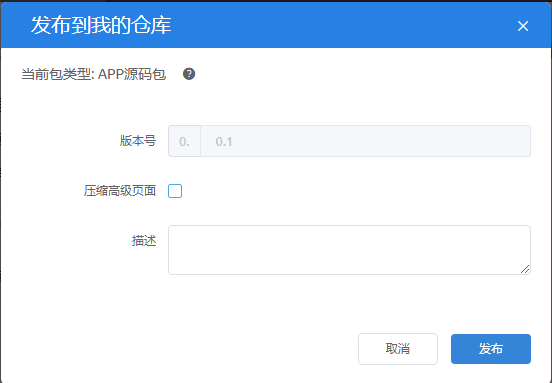Viewport: 552px width, 383px height.
Task: Click the 描述 text area
Action: click(349, 250)
